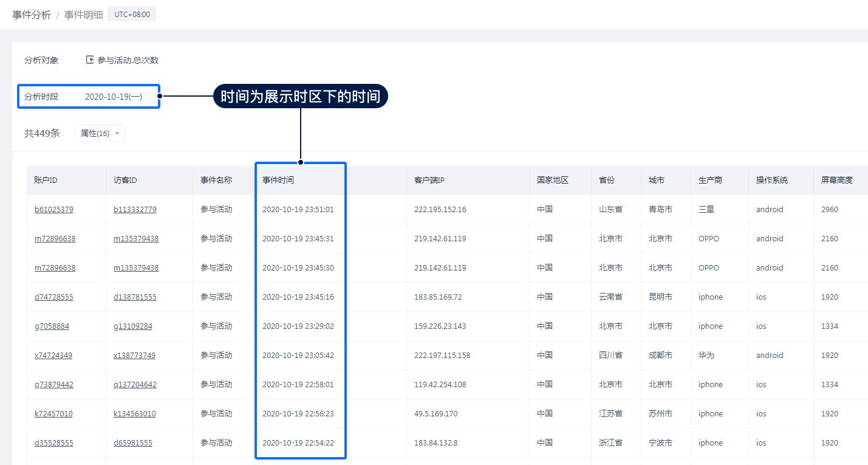The image size is (868, 465).
Task: Open account ID b61025379 link
Action: point(54,210)
